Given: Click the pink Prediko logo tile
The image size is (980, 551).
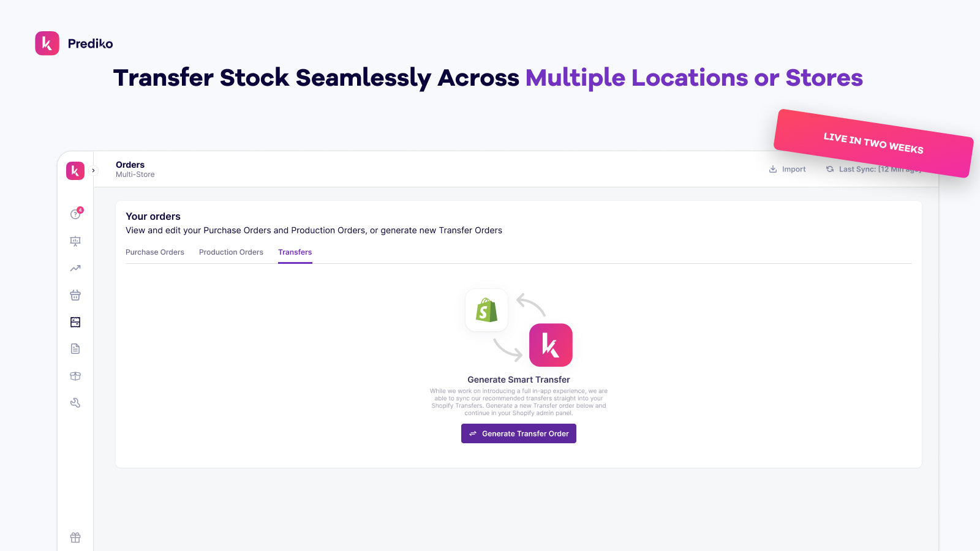Looking at the screenshot, I should point(551,345).
